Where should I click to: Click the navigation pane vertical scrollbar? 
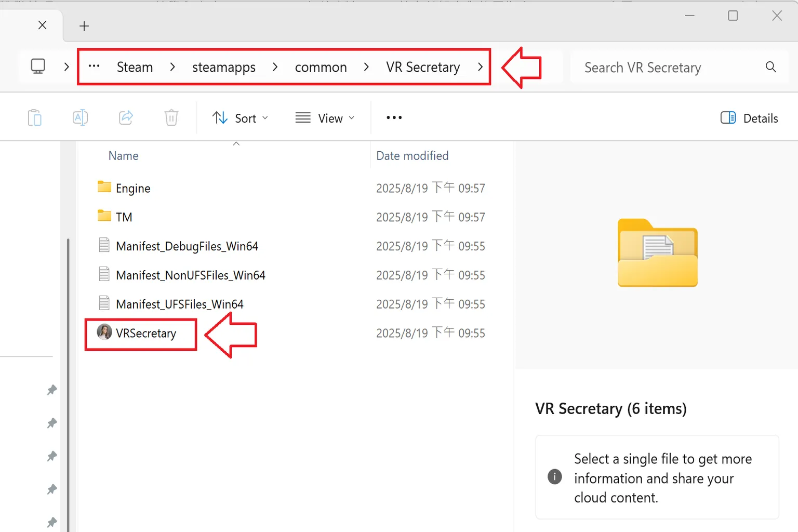coord(68,384)
